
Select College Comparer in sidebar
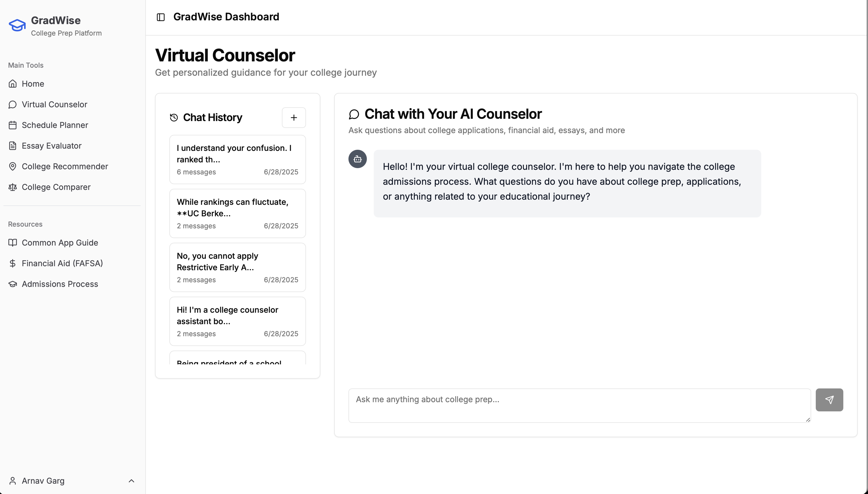pyautogui.click(x=56, y=187)
